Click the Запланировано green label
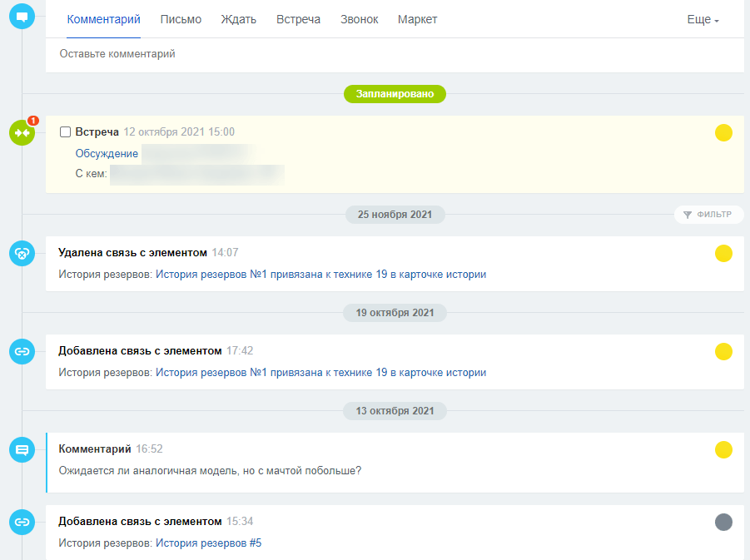 click(395, 94)
